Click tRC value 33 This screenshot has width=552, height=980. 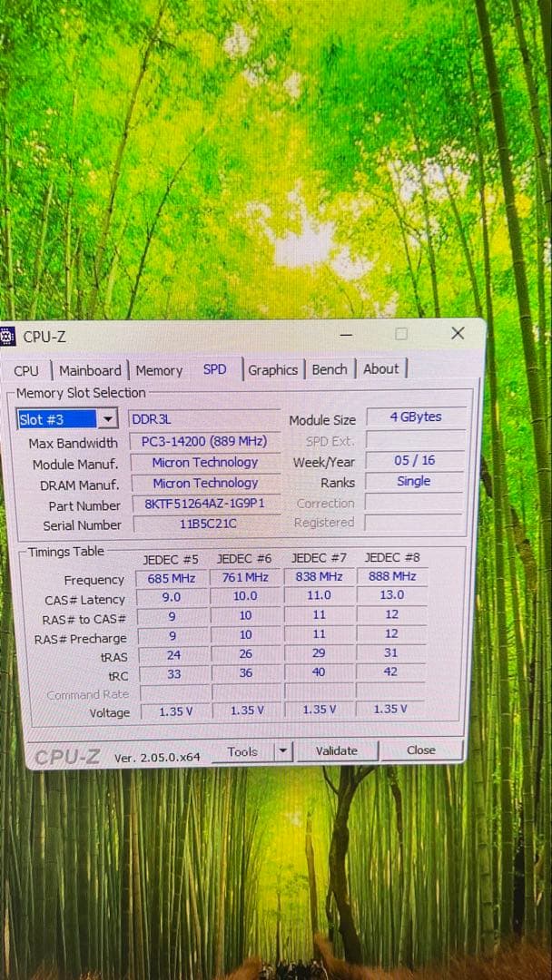(x=173, y=674)
